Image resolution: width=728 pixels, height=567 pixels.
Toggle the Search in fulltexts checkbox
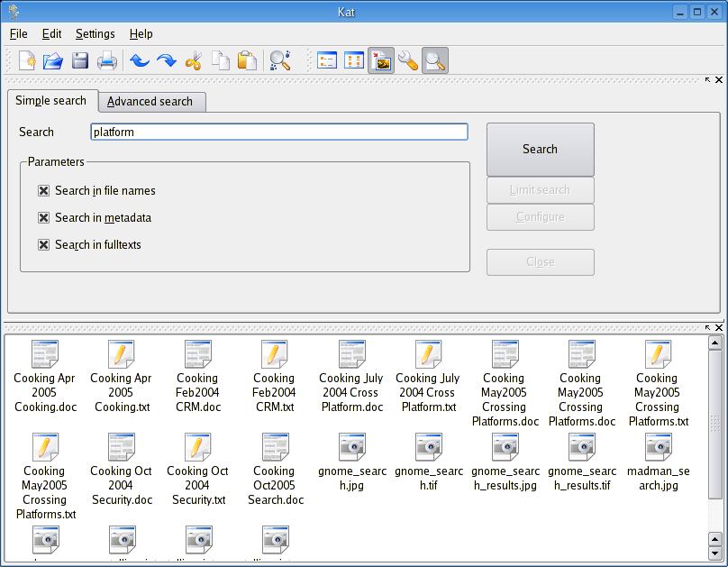(43, 245)
